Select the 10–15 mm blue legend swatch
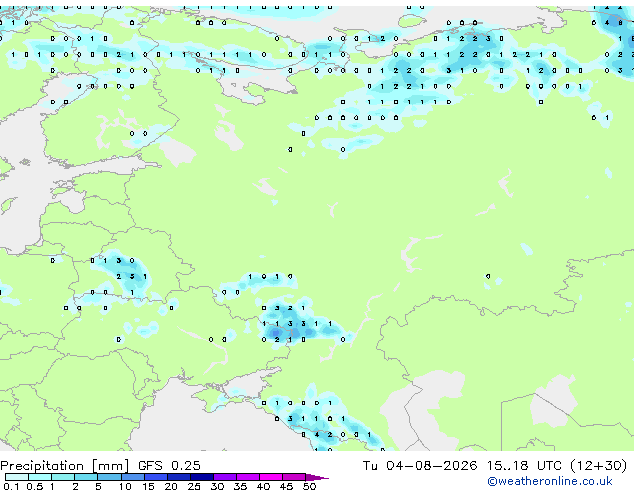The height and width of the screenshot is (490, 634). (x=132, y=477)
